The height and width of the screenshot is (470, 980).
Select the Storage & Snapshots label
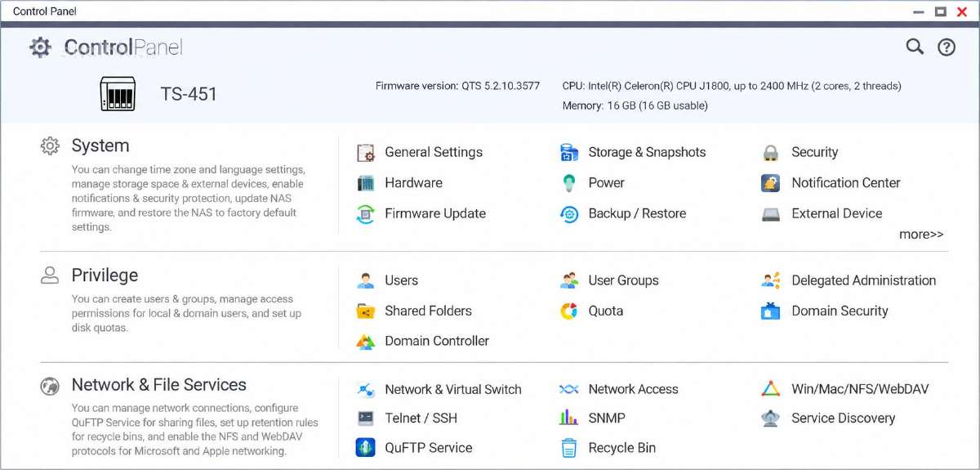pyautogui.click(x=647, y=153)
